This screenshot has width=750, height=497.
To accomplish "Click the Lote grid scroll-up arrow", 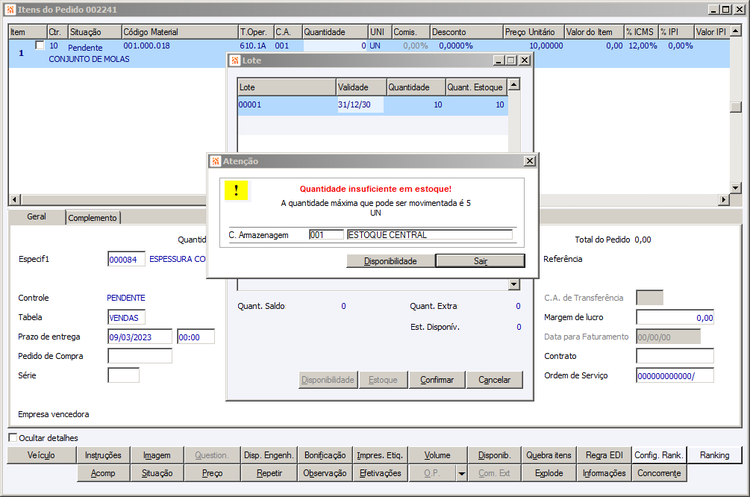I will pos(514,85).
